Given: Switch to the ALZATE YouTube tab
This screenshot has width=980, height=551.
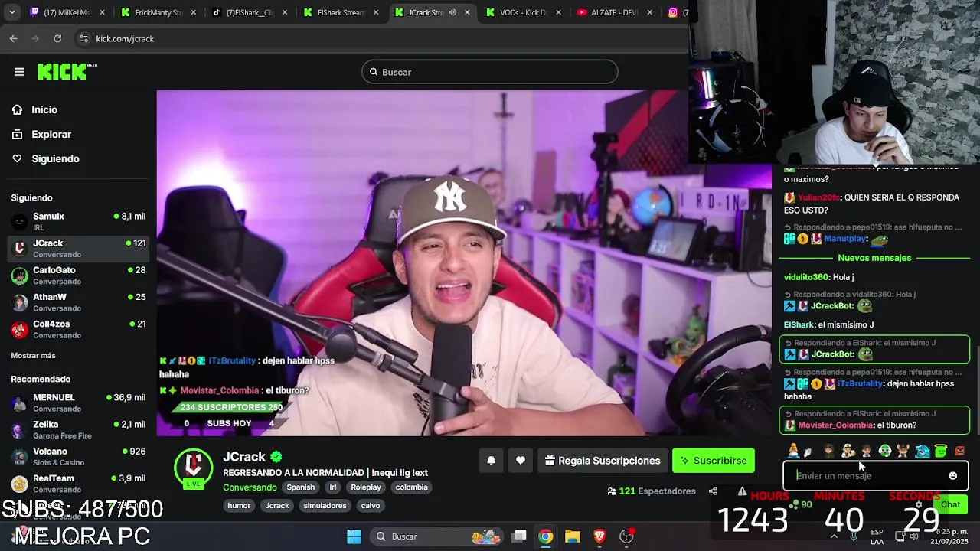Looking at the screenshot, I should pos(615,12).
